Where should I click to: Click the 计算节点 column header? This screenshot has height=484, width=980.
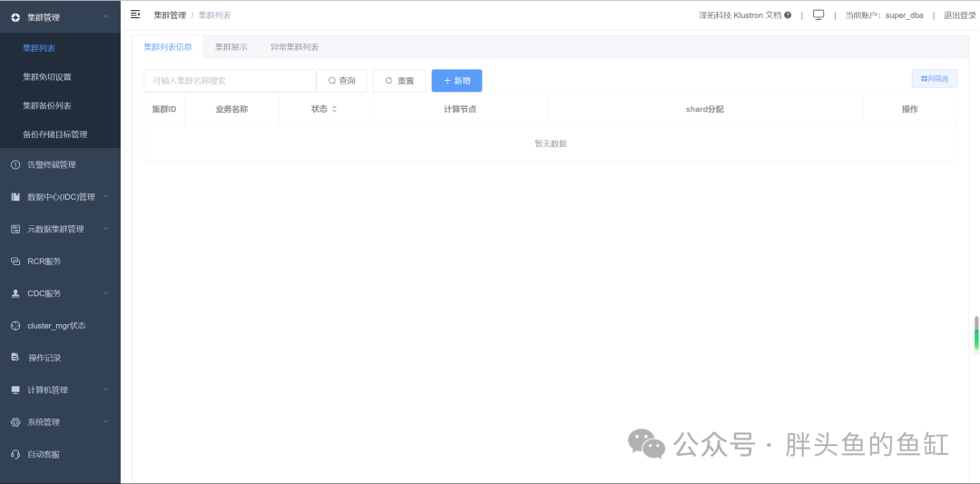pyautogui.click(x=460, y=110)
